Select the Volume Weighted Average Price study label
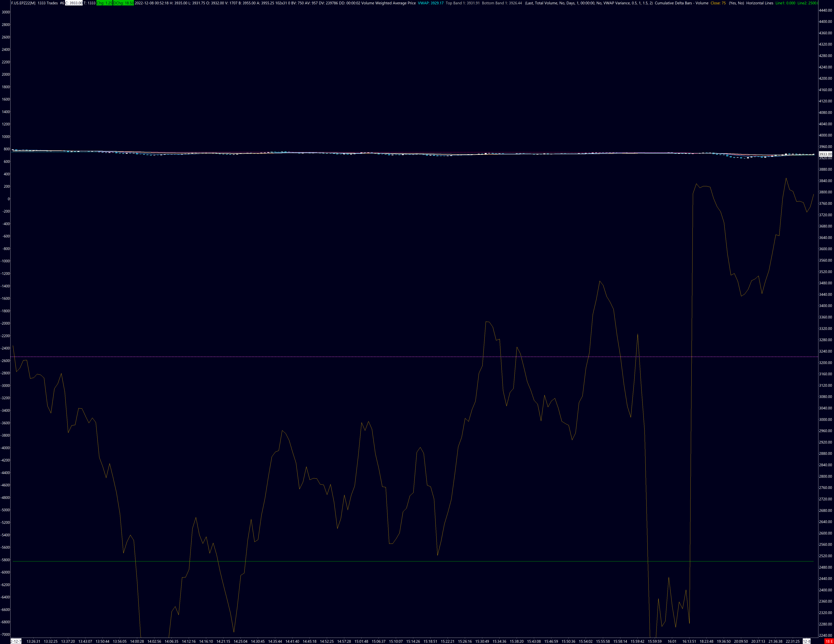 389,3
